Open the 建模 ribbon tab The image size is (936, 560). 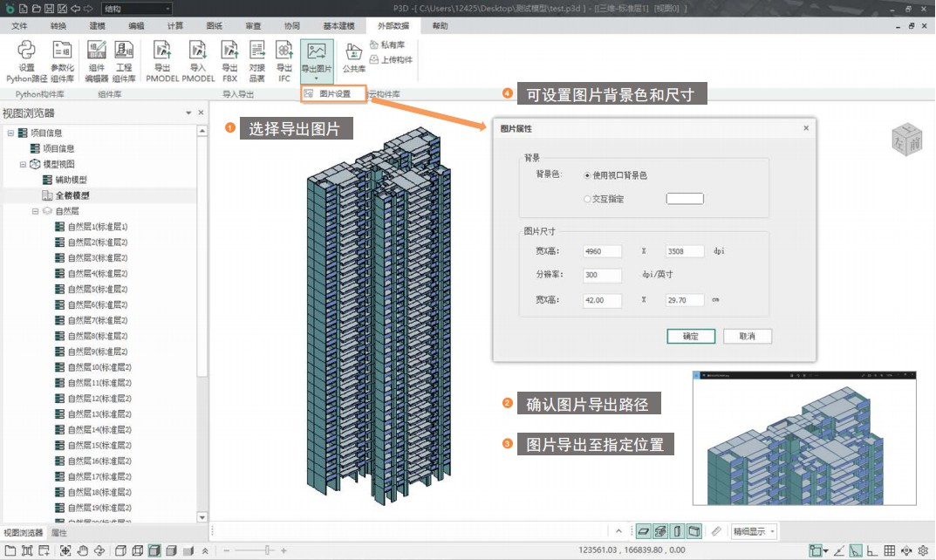pos(97,26)
